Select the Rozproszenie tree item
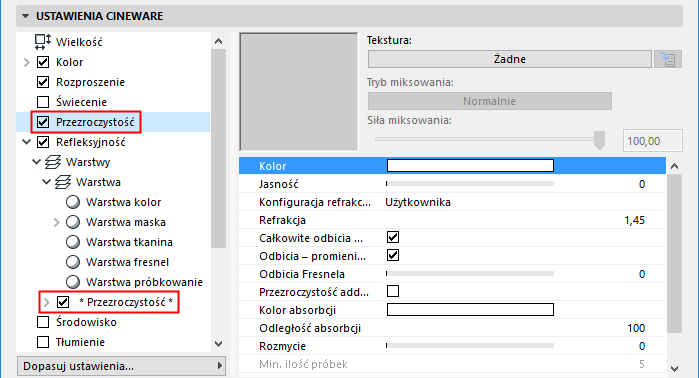The width and height of the screenshot is (699, 378). (x=90, y=82)
